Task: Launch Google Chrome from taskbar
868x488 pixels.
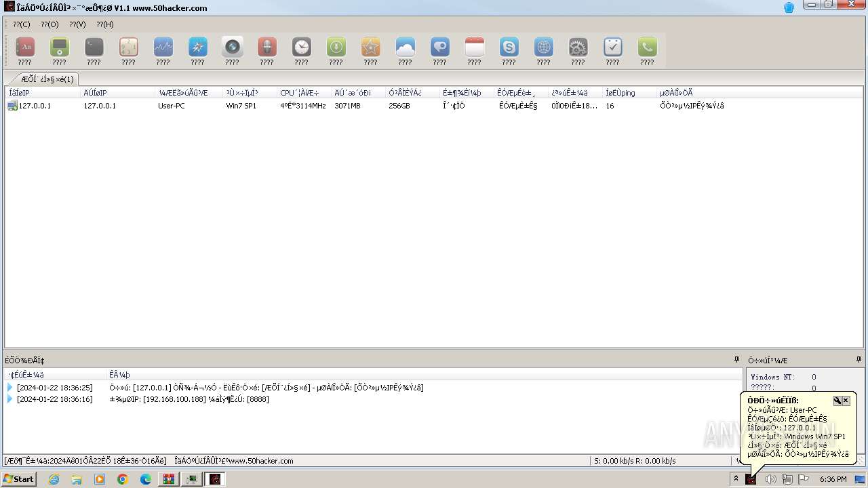Action: (123, 479)
